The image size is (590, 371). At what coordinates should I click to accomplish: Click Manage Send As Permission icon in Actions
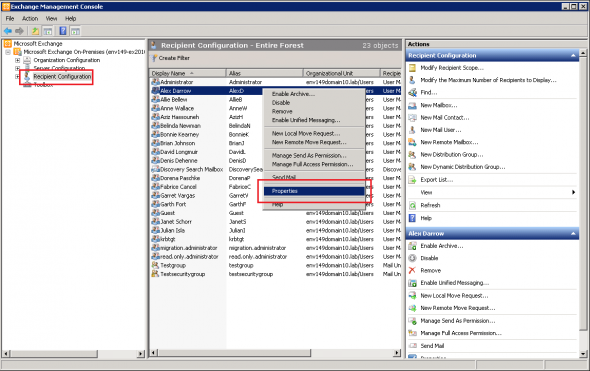pos(412,321)
